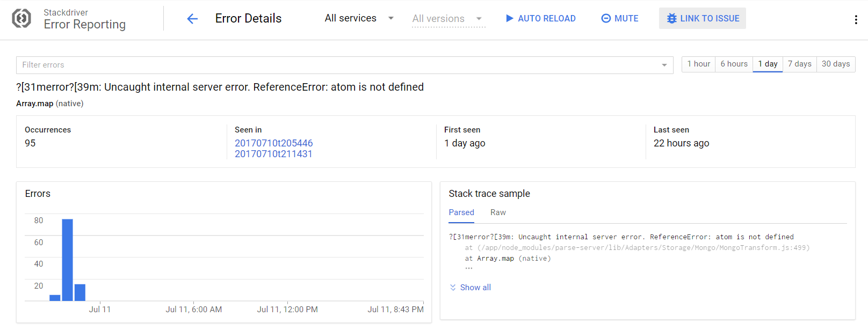Click the mute circle icon
Viewport: 868px width, 331px height.
[x=606, y=18]
